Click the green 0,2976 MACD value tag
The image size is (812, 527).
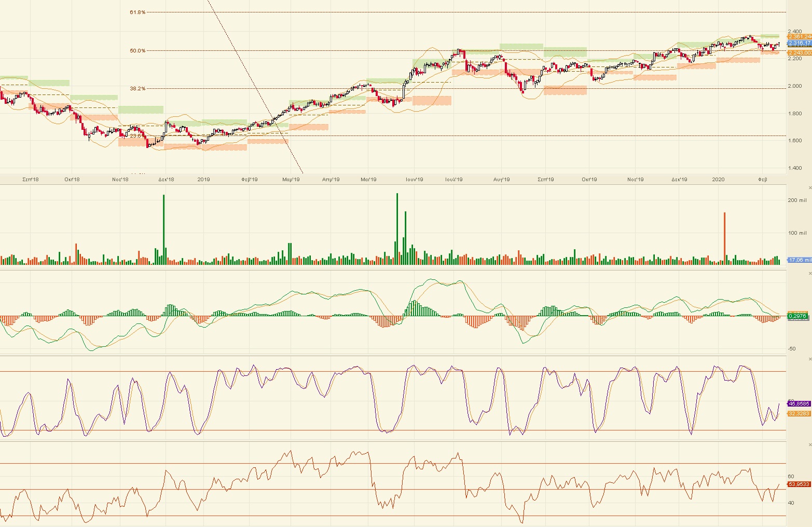coord(797,316)
